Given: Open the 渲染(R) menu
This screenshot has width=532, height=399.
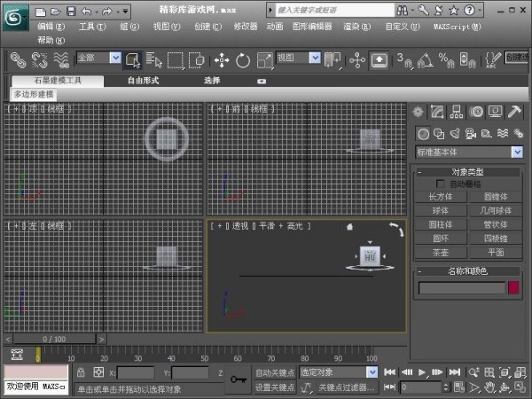Looking at the screenshot, I should coord(355,27).
